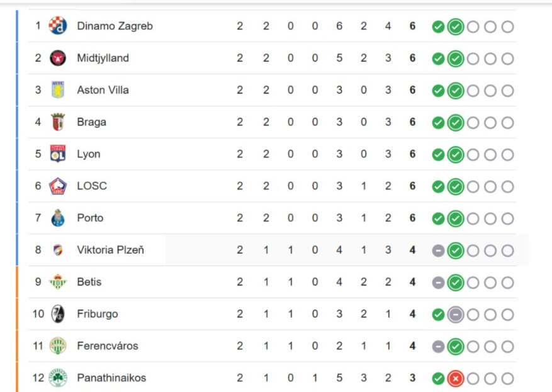Click Betis's first gray draw indicator
552x392 pixels.
pos(438,283)
